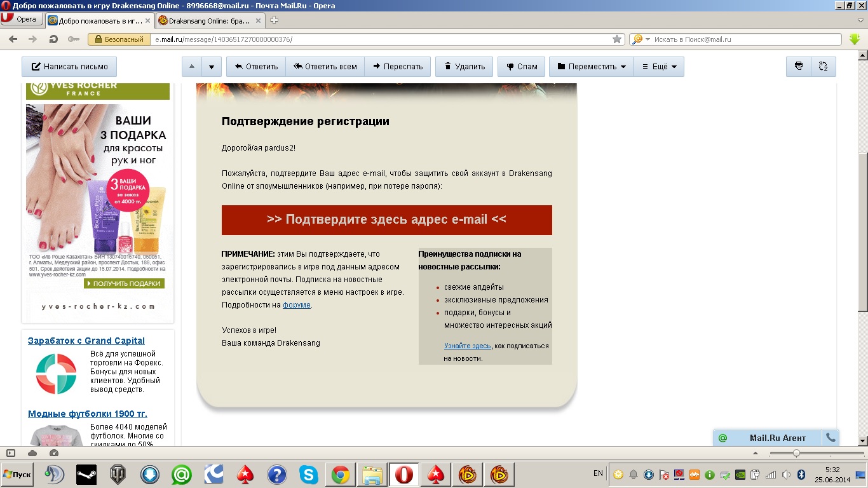
Task: Click the green download arrow icon
Action: 855,39
